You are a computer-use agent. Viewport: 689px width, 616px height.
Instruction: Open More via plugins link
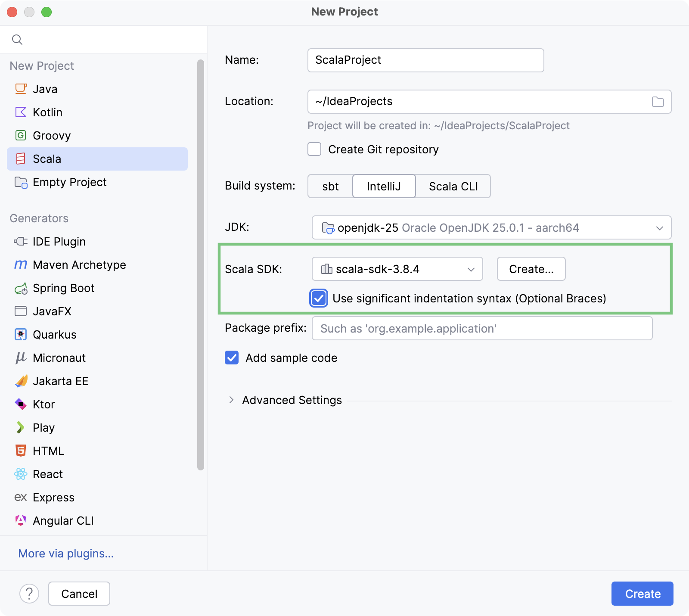pyautogui.click(x=66, y=553)
